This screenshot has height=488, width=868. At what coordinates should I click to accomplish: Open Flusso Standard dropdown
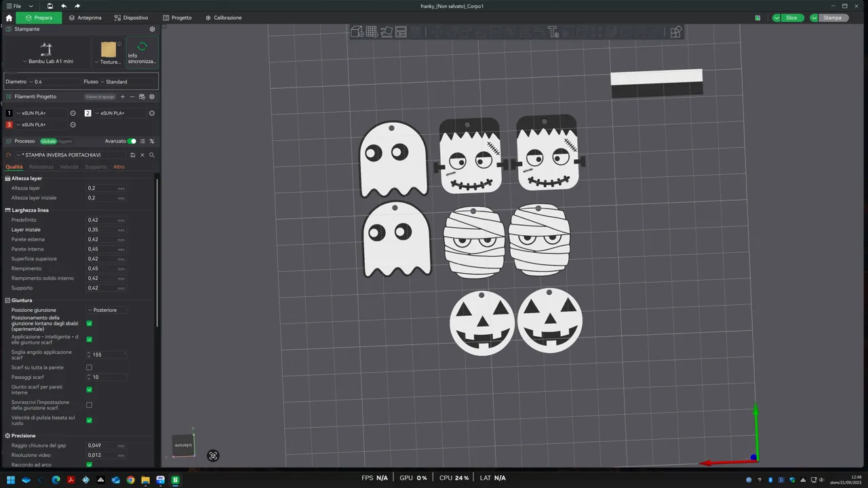pyautogui.click(x=129, y=81)
